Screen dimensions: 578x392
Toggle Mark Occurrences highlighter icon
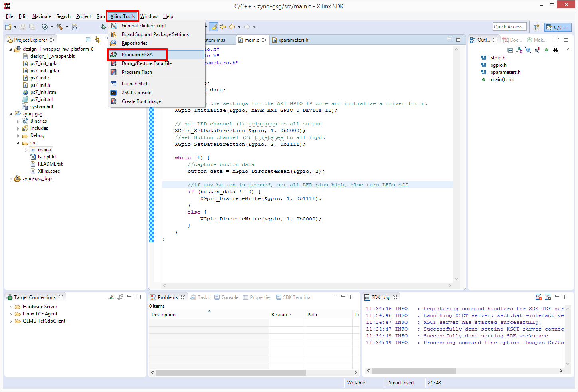point(214,27)
